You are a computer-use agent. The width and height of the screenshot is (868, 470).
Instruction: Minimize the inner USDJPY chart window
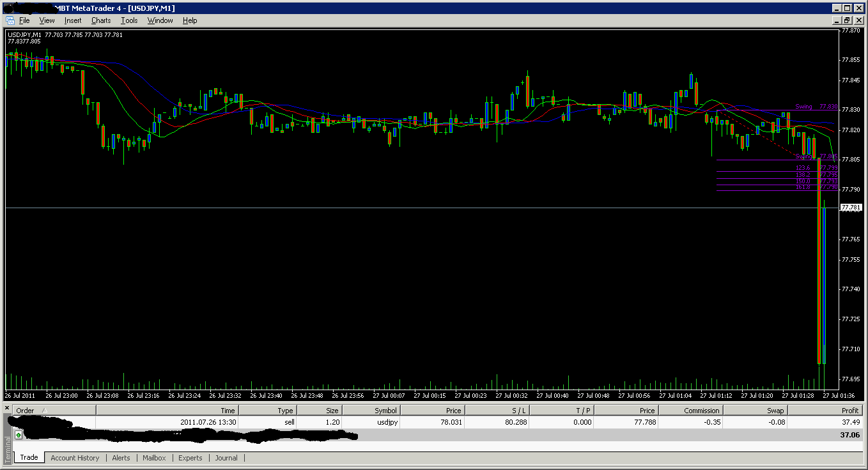tap(837, 20)
